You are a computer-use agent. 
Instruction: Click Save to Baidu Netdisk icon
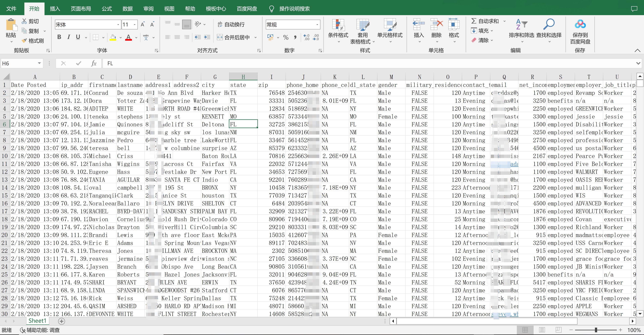click(x=580, y=25)
